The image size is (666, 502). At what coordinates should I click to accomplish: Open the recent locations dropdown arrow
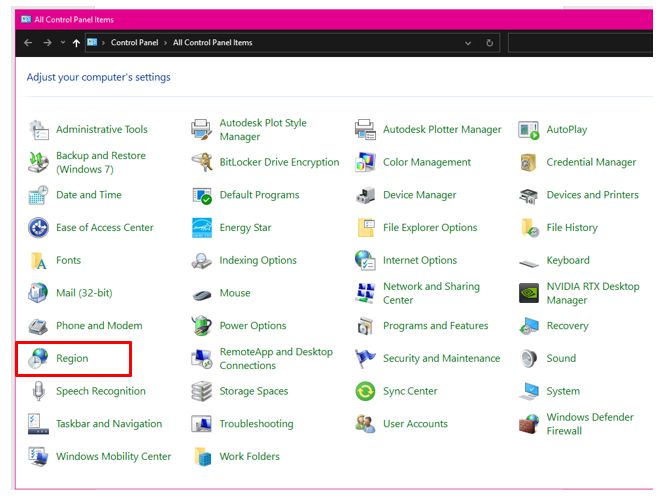pos(62,43)
